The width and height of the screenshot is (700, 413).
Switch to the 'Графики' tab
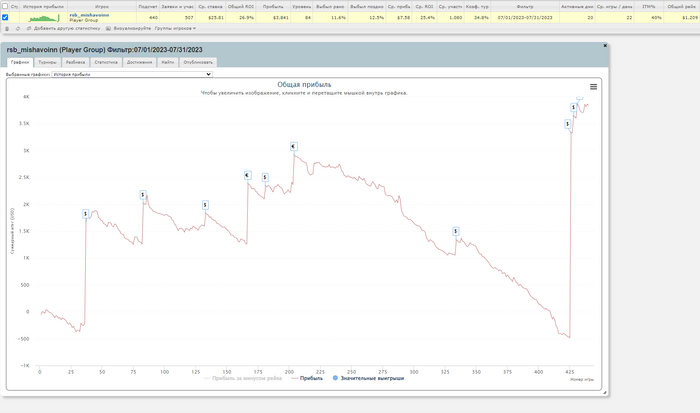tap(20, 62)
